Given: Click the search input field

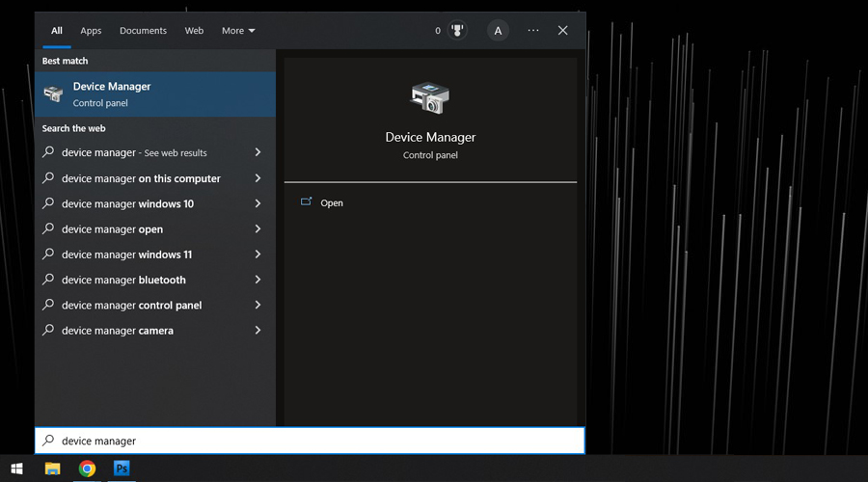Looking at the screenshot, I should click(x=310, y=441).
